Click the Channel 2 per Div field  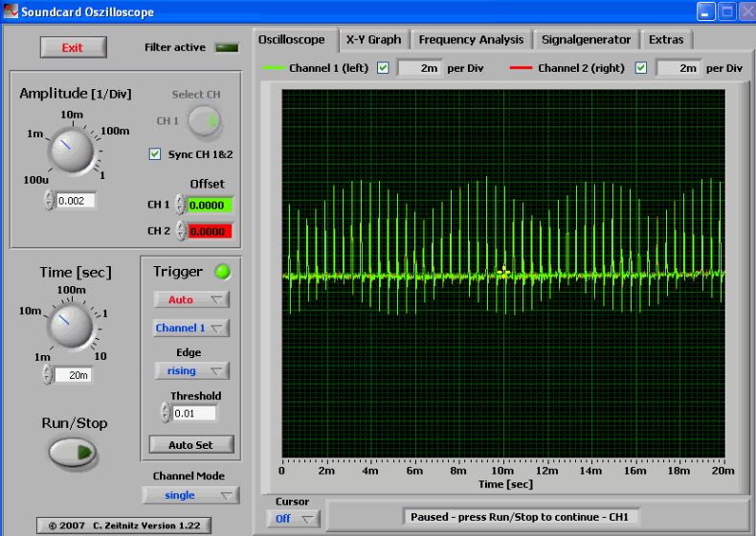[x=678, y=68]
